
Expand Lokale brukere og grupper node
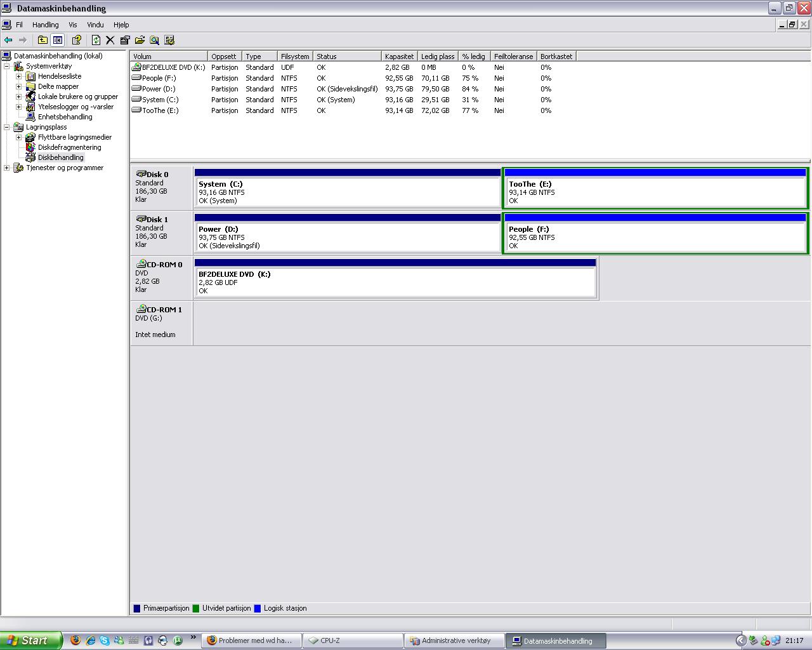19,96
